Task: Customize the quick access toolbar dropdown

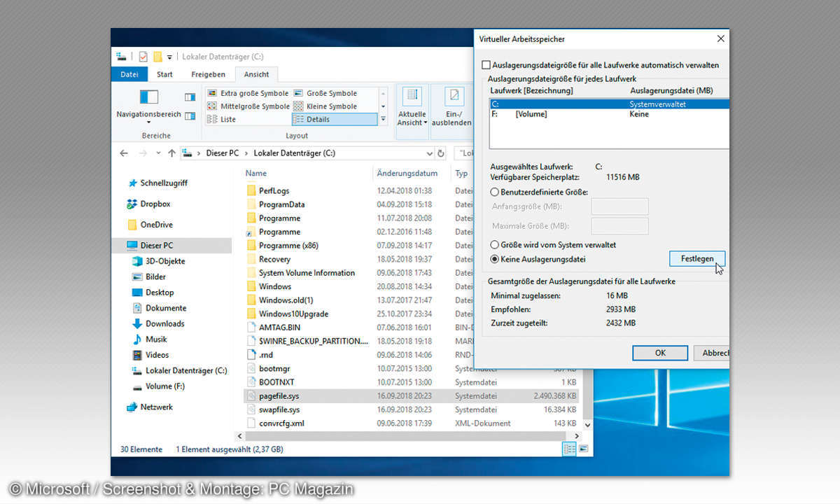Action: [170, 57]
